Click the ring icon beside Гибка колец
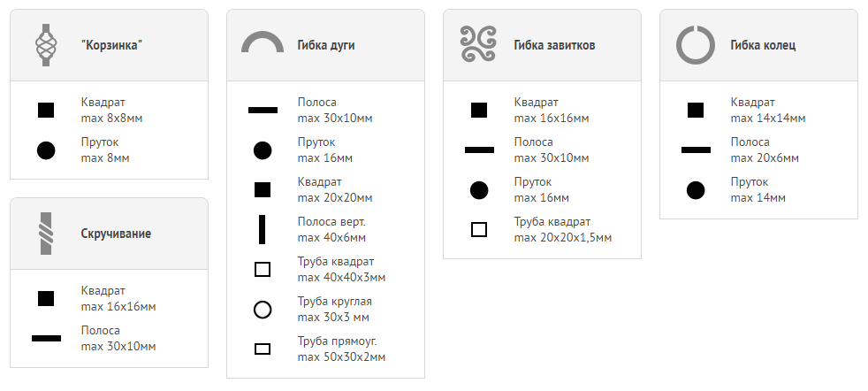Screen dimensions: 868x391 (696, 45)
